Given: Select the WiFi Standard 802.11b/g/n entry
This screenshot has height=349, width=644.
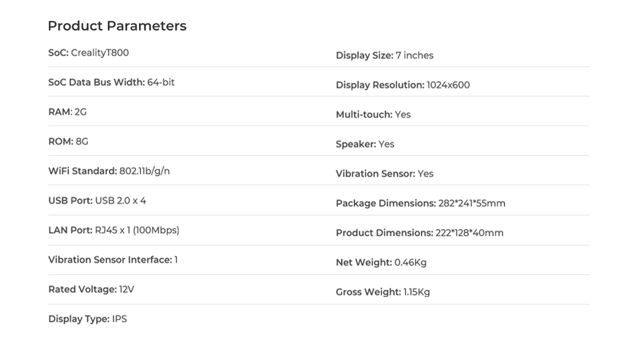Looking at the screenshot, I should tap(113, 171).
